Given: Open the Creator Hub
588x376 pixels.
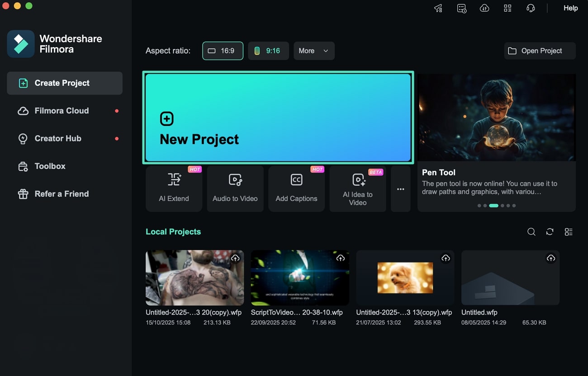Looking at the screenshot, I should (57, 138).
